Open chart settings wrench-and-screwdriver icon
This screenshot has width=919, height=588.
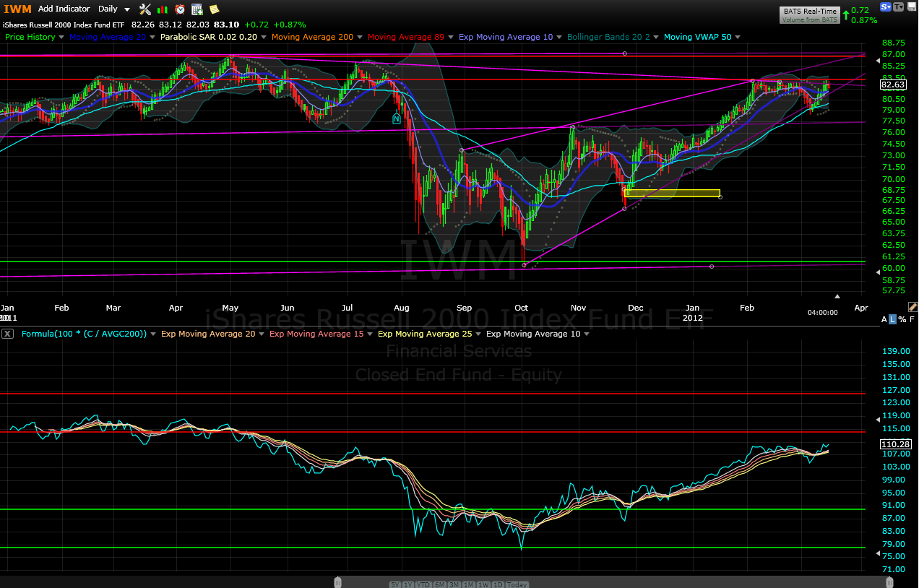144,9
